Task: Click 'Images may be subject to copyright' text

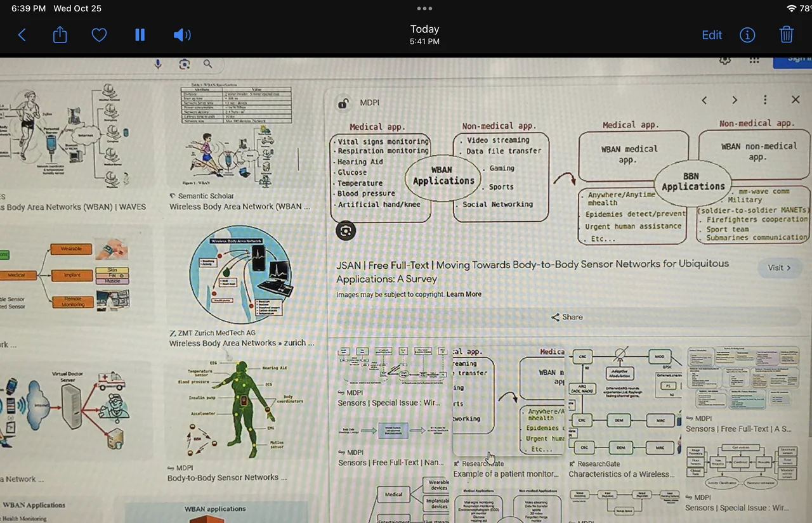Action: 390,294
